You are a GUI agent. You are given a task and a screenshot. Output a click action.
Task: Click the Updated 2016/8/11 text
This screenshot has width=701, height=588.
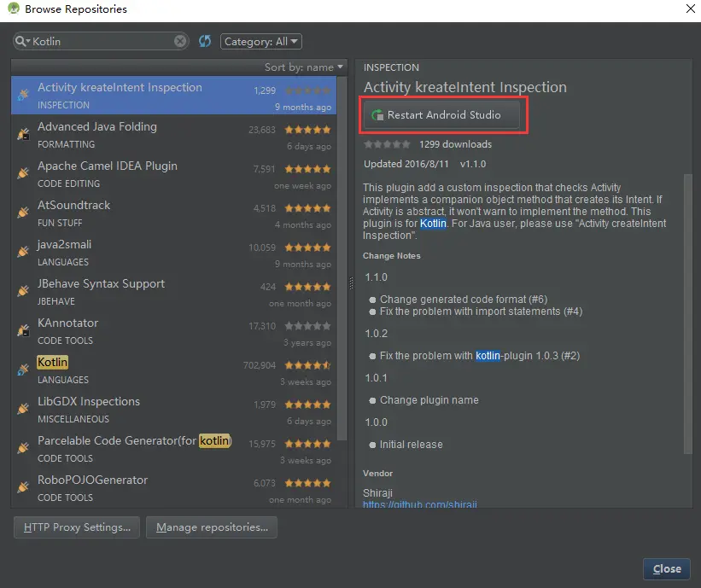pyautogui.click(x=406, y=164)
